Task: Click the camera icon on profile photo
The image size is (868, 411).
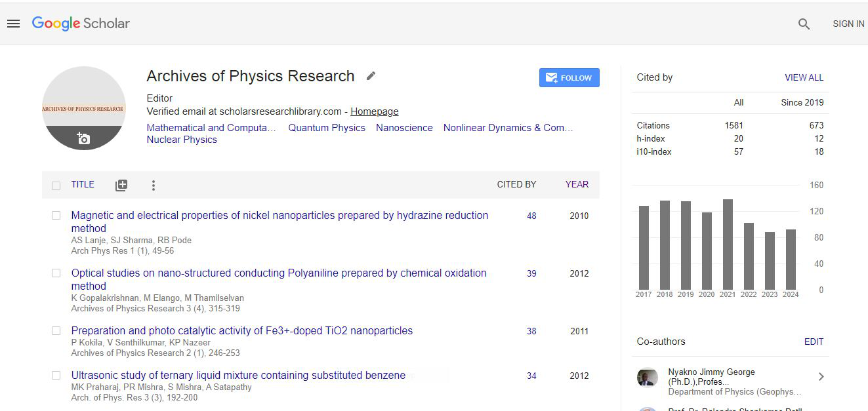Action: pyautogui.click(x=83, y=138)
